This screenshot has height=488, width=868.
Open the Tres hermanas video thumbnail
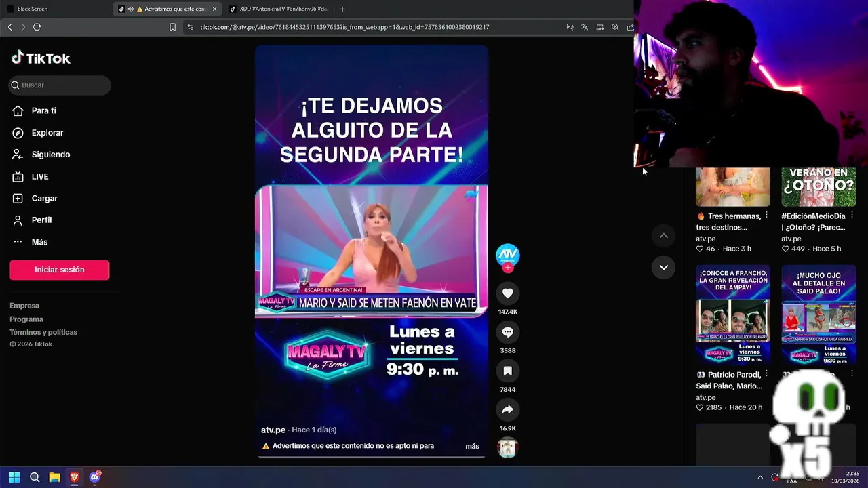tap(733, 186)
